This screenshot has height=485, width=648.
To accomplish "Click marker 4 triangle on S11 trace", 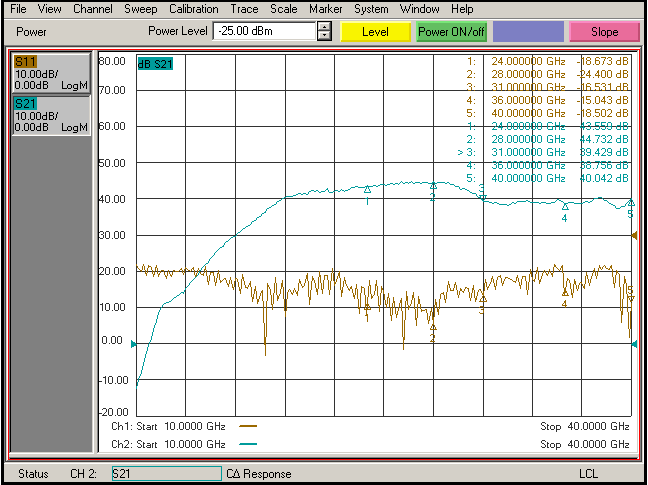I will (565, 292).
